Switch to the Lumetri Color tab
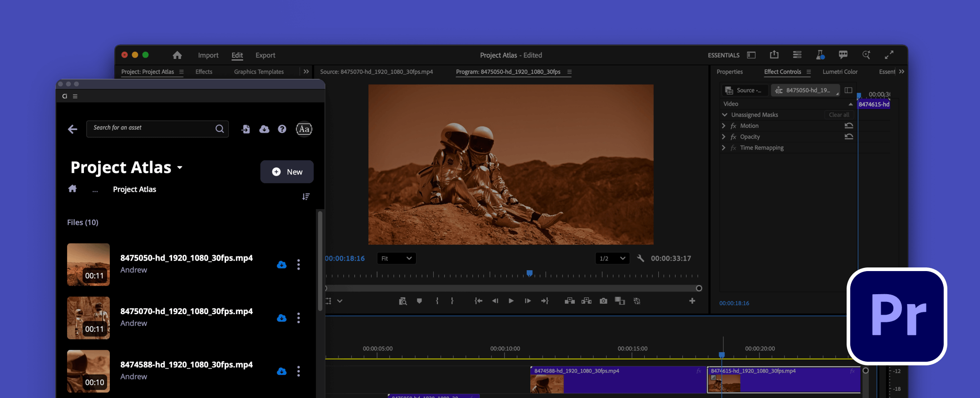This screenshot has height=398, width=980. [840, 72]
